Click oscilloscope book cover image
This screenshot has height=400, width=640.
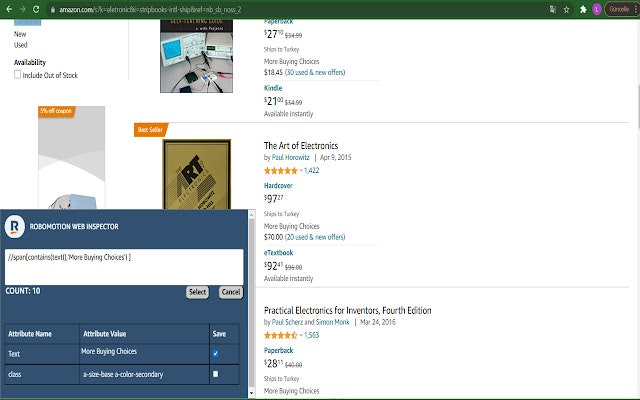(x=196, y=56)
